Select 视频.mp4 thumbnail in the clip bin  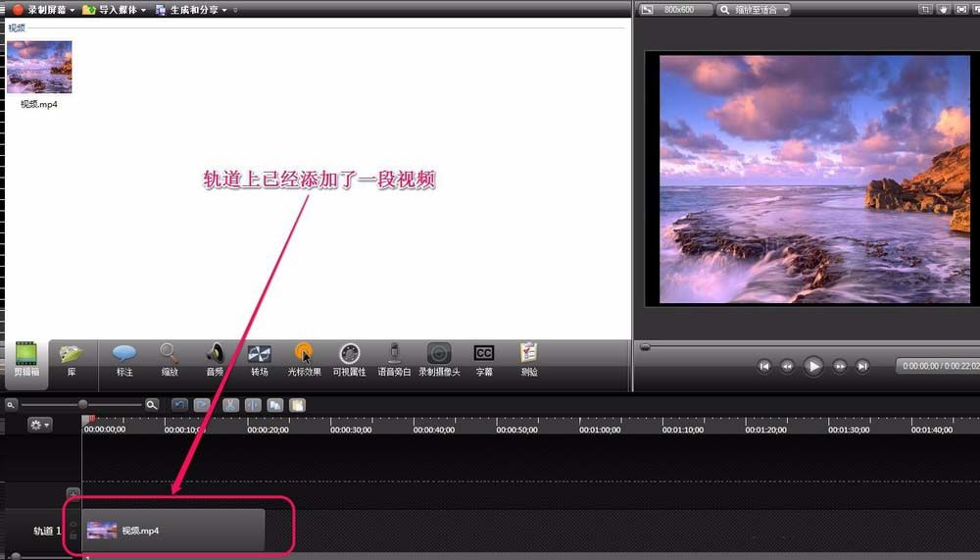(39, 67)
